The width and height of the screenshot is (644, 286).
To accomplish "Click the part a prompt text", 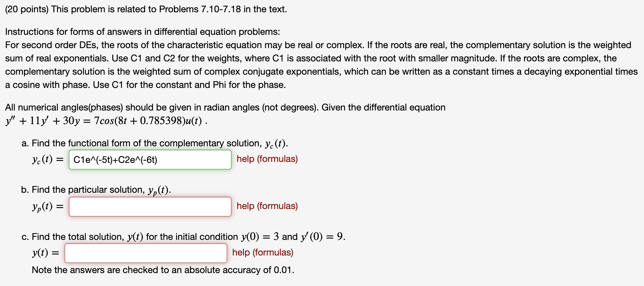I will [x=155, y=143].
